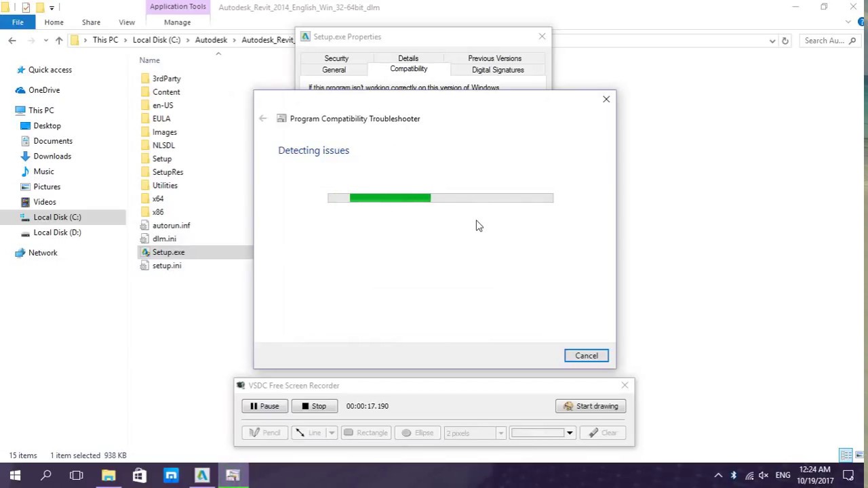Open Music in navigation pane

click(43, 171)
